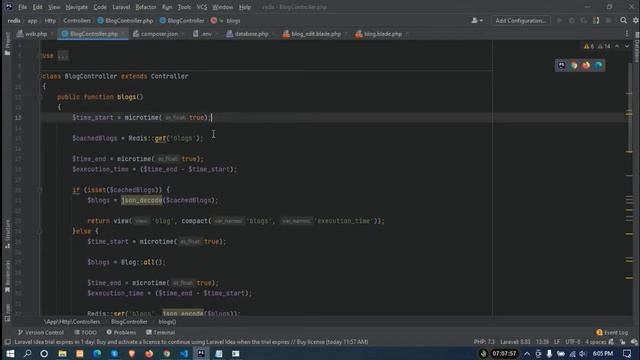
Task: Open file in Firefox browser icon
Action: [x=586, y=65]
